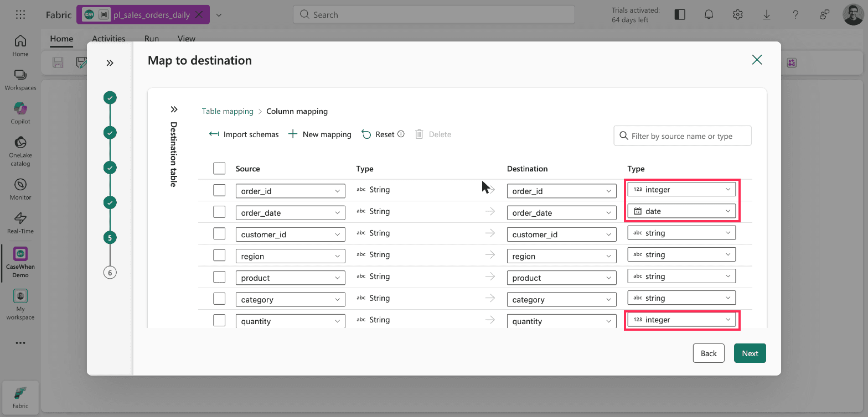This screenshot has width=868, height=417.
Task: Open region destination dropdown
Action: (561, 256)
